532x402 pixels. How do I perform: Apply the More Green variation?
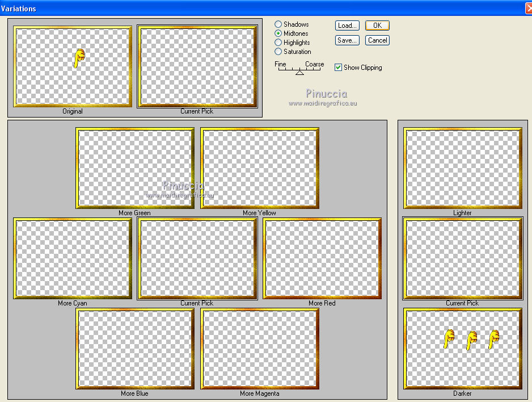[x=135, y=168]
